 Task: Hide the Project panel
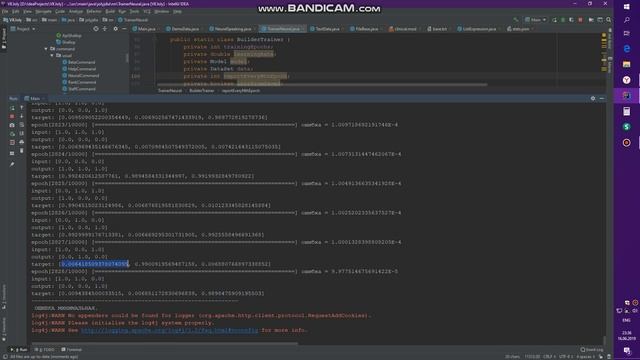click(x=124, y=29)
